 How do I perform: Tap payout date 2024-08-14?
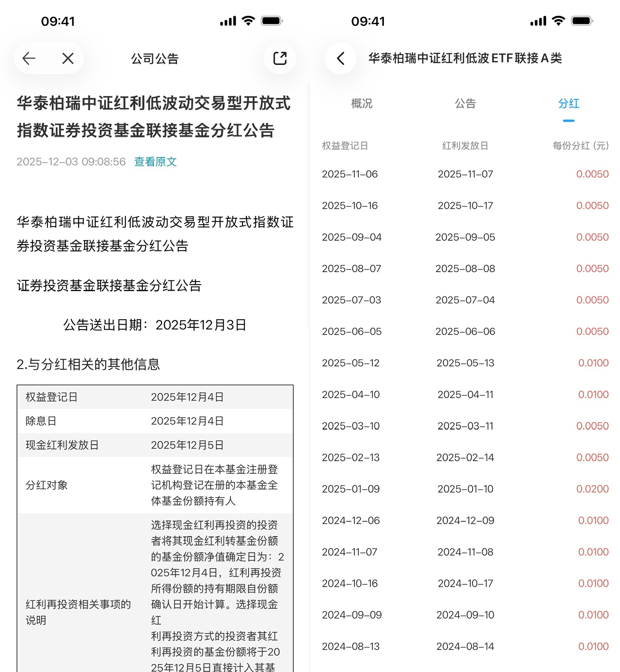tap(465, 646)
